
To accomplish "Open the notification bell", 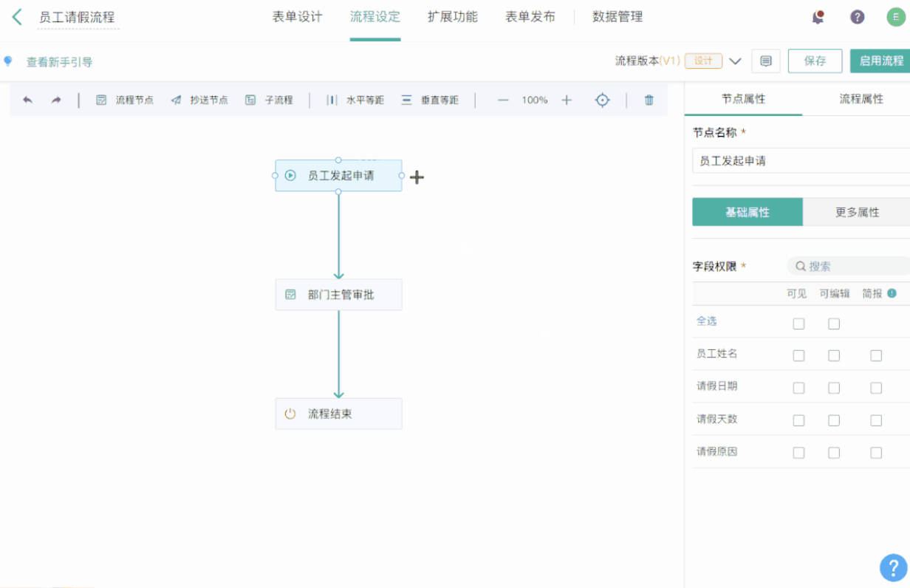I will click(x=818, y=18).
